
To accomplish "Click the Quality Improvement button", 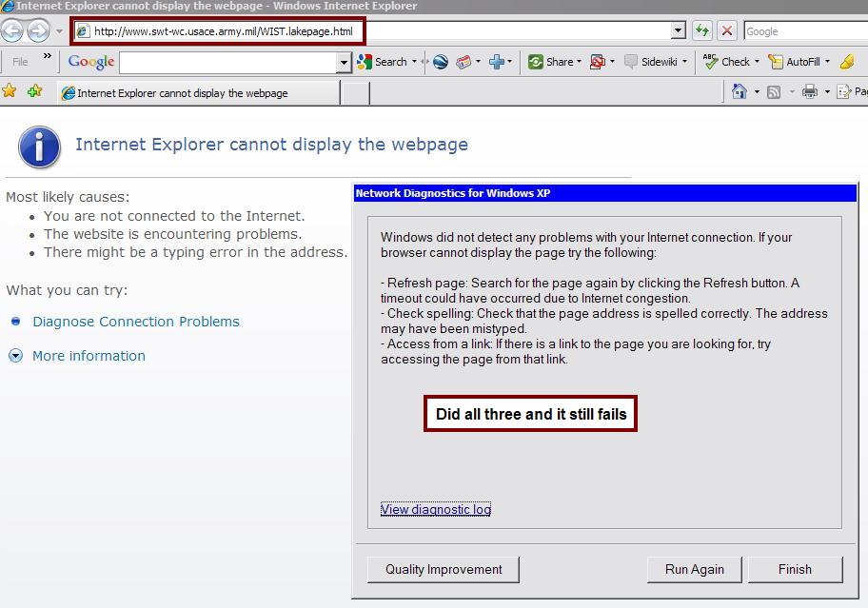I will click(444, 569).
